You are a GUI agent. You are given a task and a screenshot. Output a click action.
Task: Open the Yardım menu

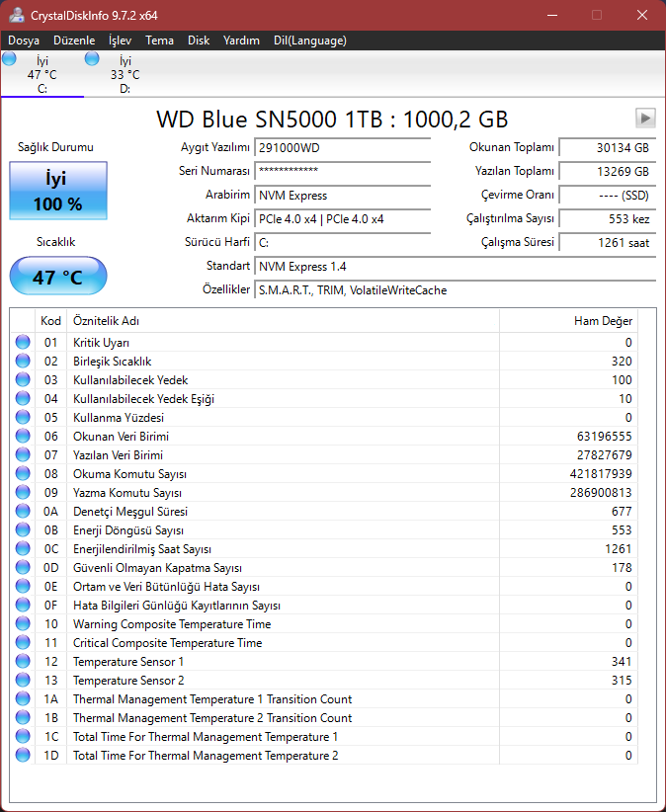(x=241, y=41)
